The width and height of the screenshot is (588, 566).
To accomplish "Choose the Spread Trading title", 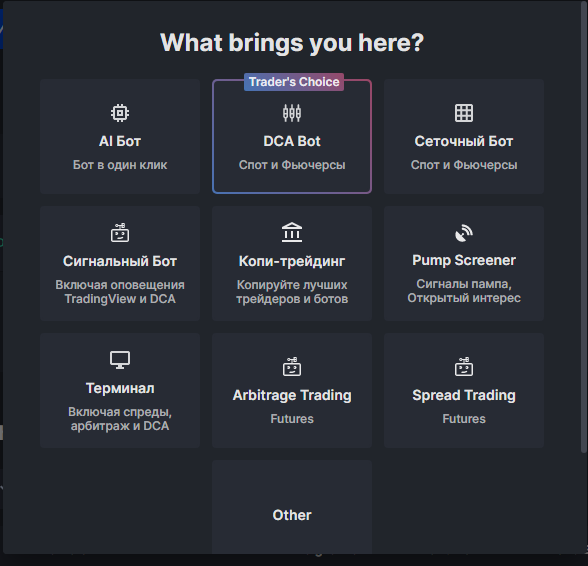I will [464, 395].
